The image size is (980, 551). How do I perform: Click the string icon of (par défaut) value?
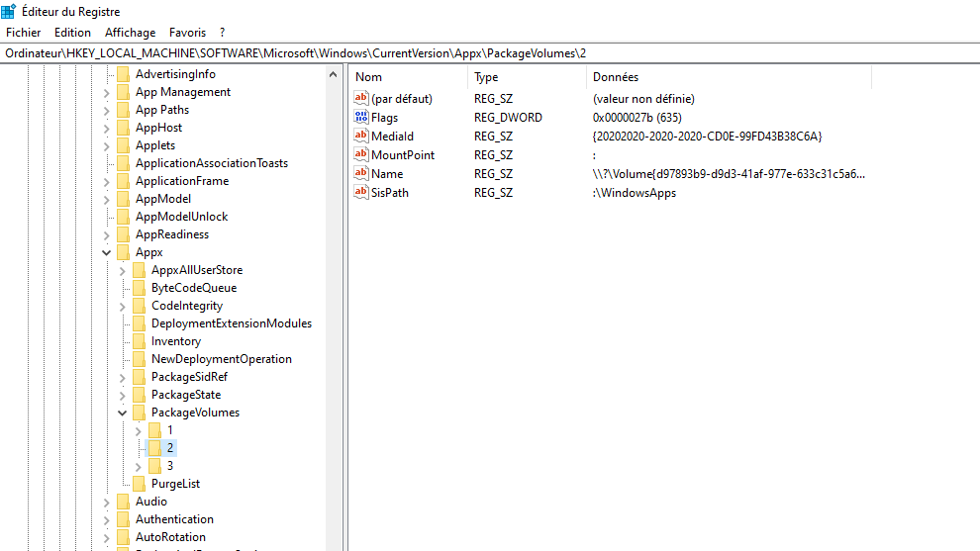point(360,98)
